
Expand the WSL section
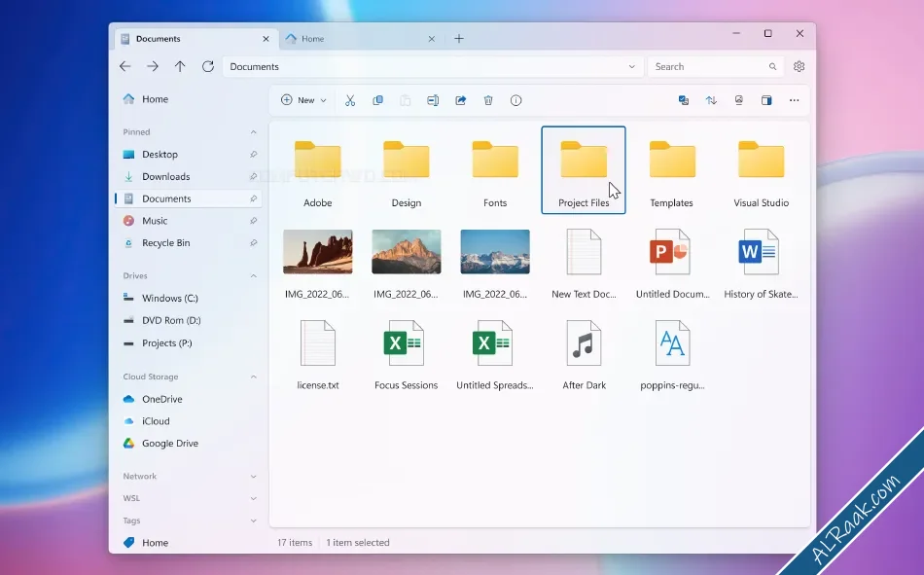coord(254,498)
